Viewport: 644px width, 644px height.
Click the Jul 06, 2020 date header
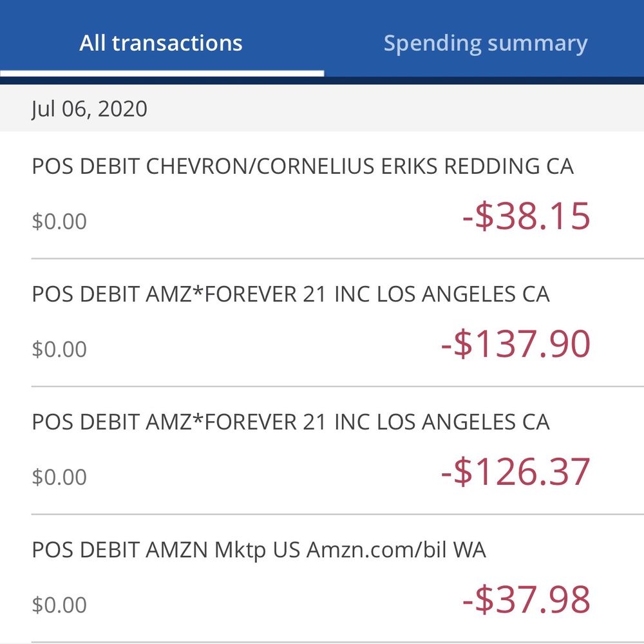tap(89, 109)
